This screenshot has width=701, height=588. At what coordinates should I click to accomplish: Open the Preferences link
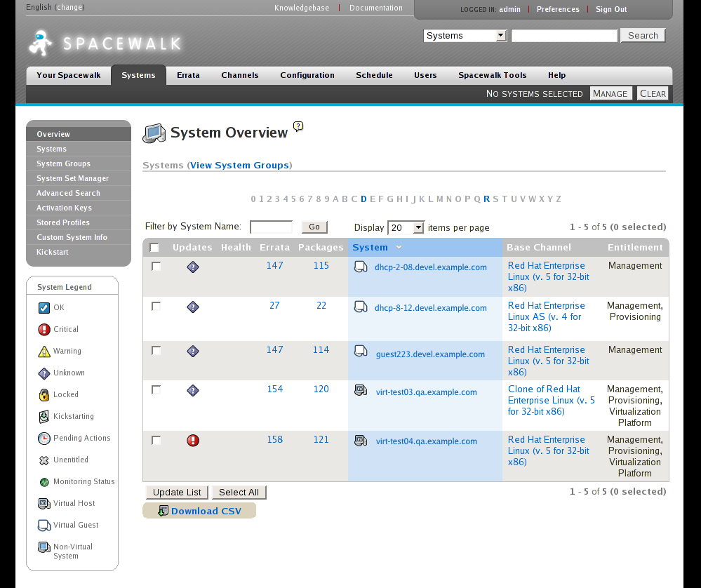click(557, 9)
